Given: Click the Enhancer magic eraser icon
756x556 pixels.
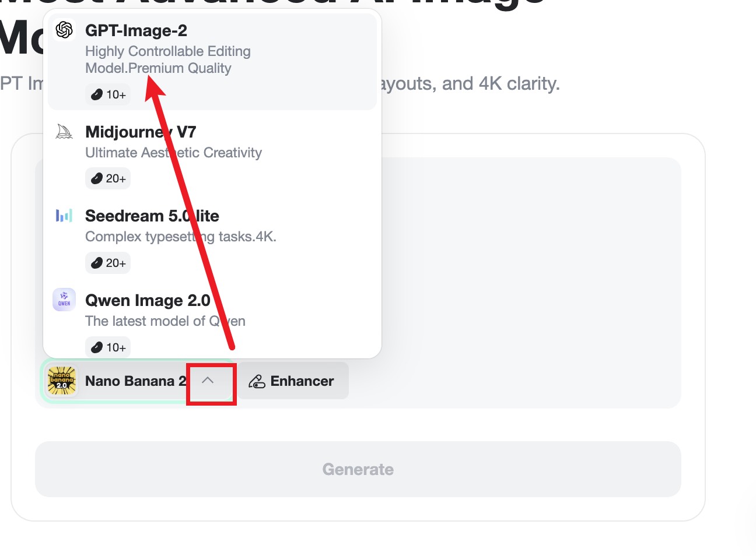Looking at the screenshot, I should tap(257, 381).
